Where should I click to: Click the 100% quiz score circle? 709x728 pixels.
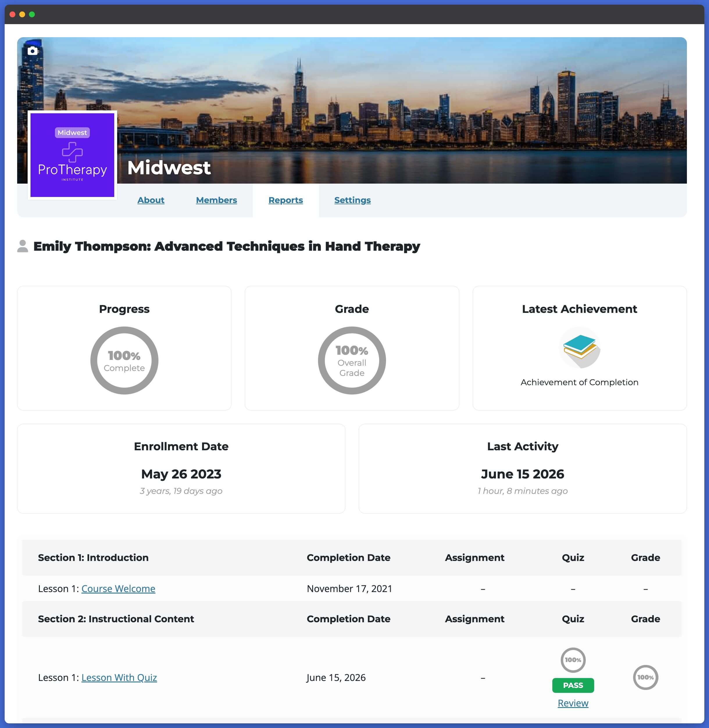pyautogui.click(x=573, y=660)
